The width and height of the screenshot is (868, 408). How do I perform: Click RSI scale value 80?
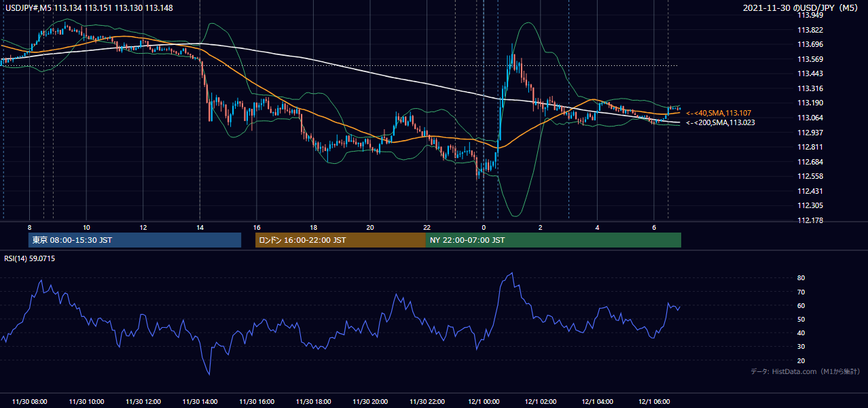[801, 278]
